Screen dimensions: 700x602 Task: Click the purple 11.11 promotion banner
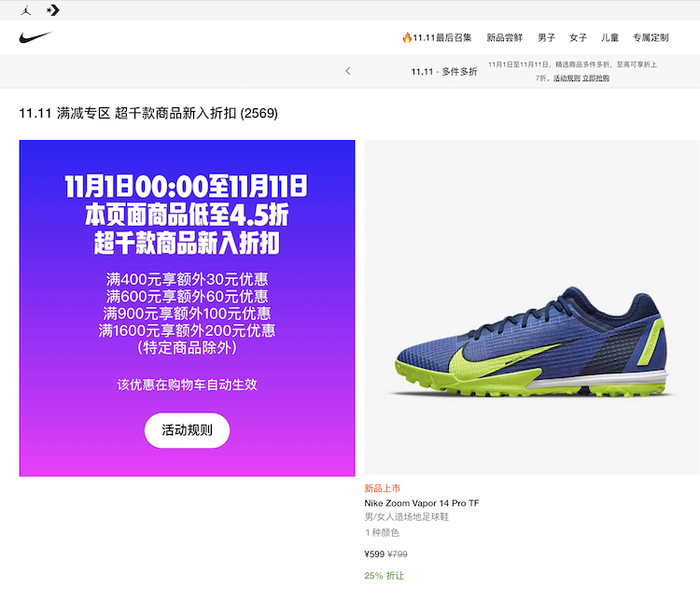[187, 308]
